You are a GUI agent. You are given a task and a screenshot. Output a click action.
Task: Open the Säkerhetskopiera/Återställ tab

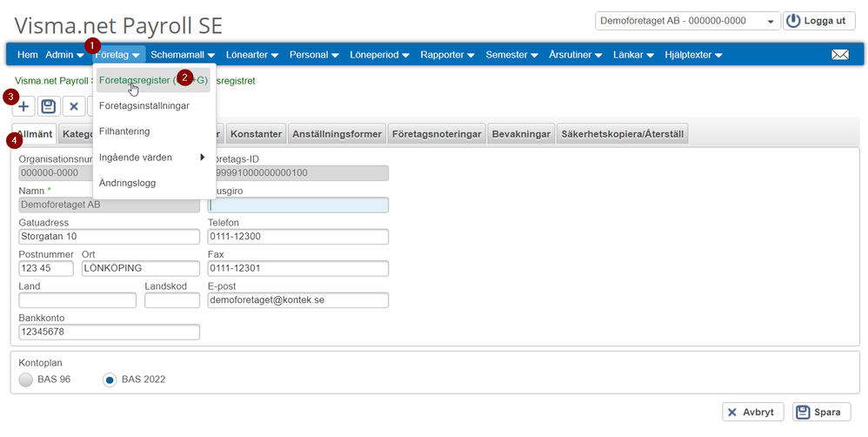622,134
